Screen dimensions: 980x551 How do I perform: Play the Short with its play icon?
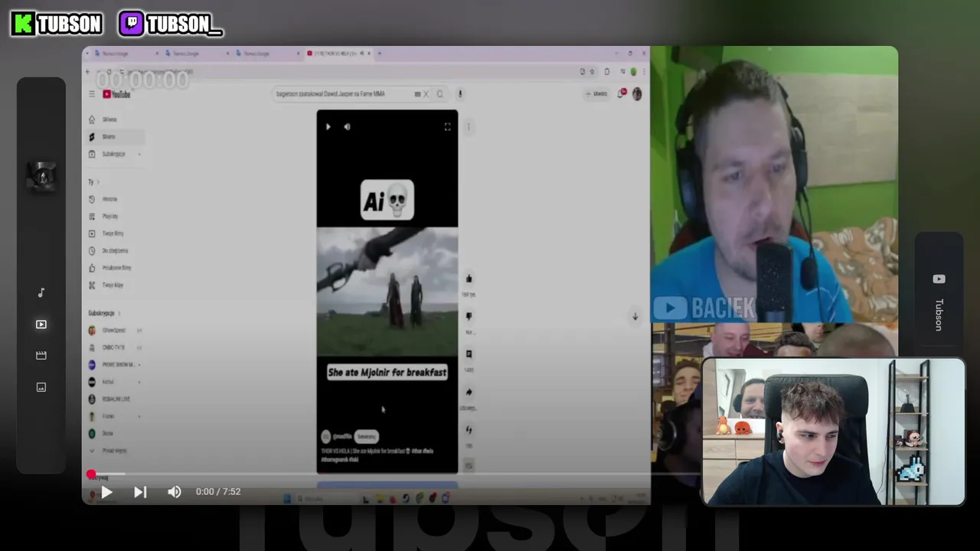pos(328,127)
